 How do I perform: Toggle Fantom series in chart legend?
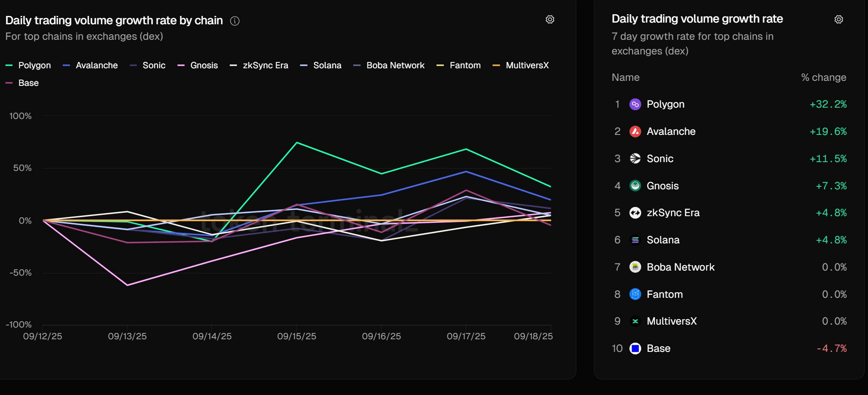coord(458,65)
